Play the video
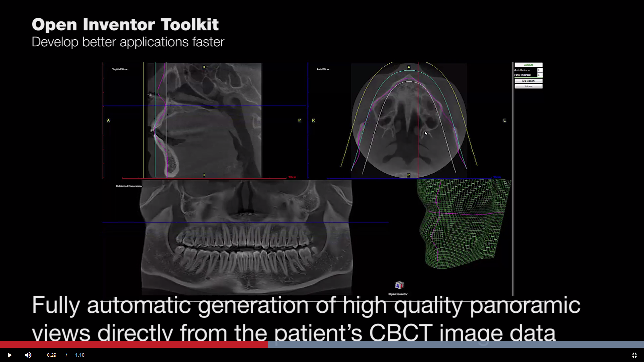Image resolution: width=644 pixels, height=362 pixels. pos(9,355)
